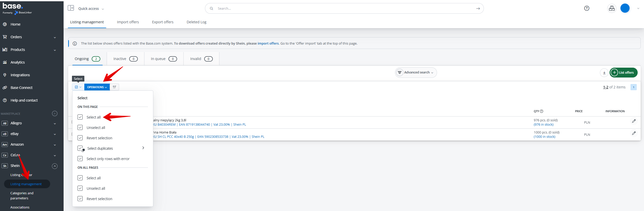
Task: Click the List offers button
Action: click(623, 73)
